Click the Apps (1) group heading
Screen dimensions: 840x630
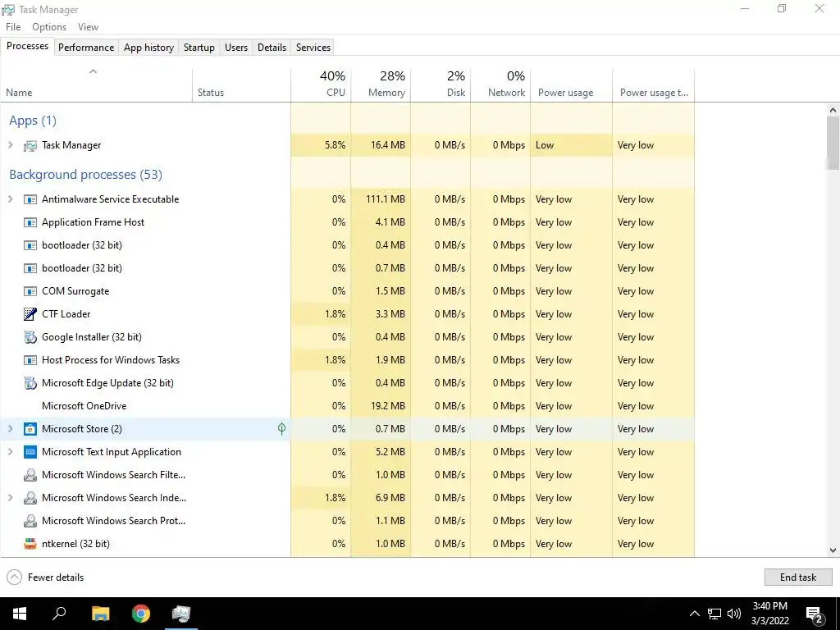pyautogui.click(x=33, y=121)
